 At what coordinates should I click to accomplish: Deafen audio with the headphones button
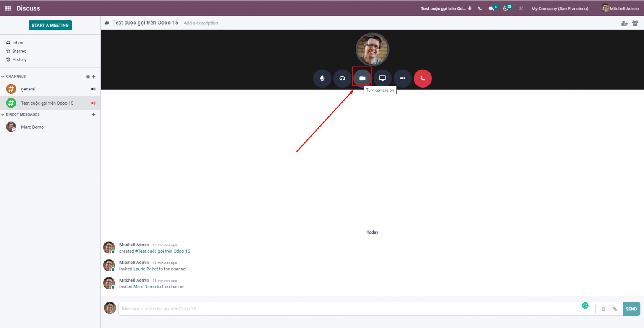click(342, 78)
